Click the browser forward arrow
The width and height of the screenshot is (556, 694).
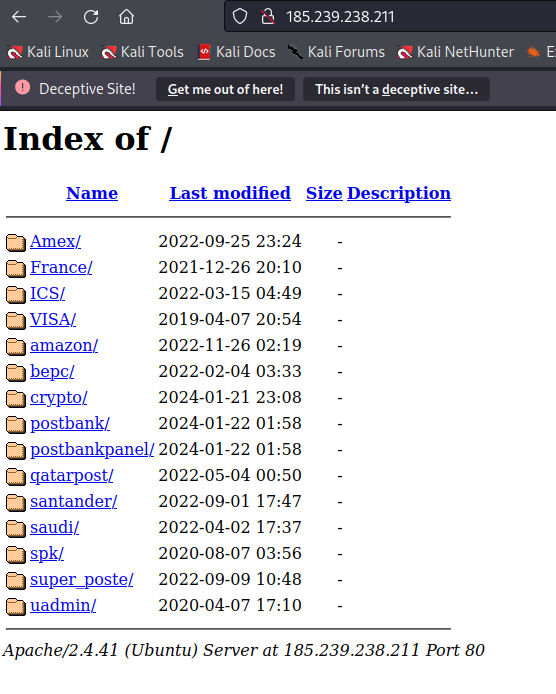(55, 17)
